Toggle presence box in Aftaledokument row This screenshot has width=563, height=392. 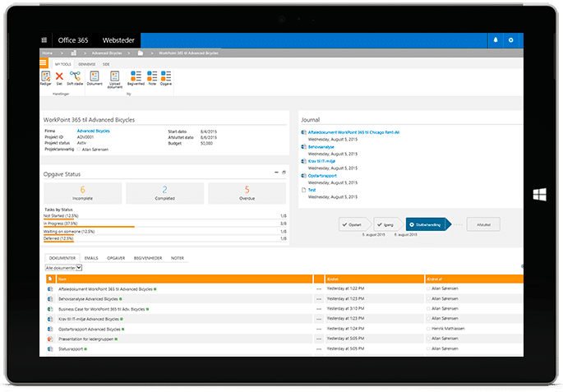[428, 288]
